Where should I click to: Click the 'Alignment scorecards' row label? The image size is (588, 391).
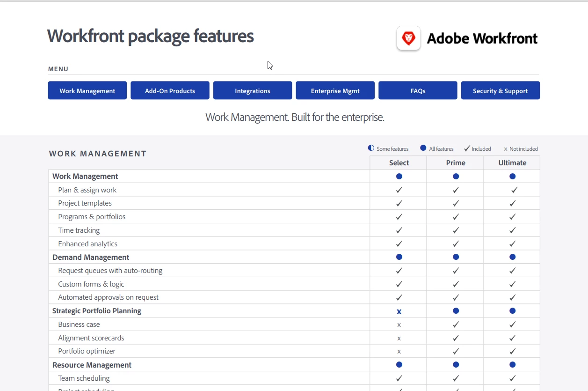(91, 338)
